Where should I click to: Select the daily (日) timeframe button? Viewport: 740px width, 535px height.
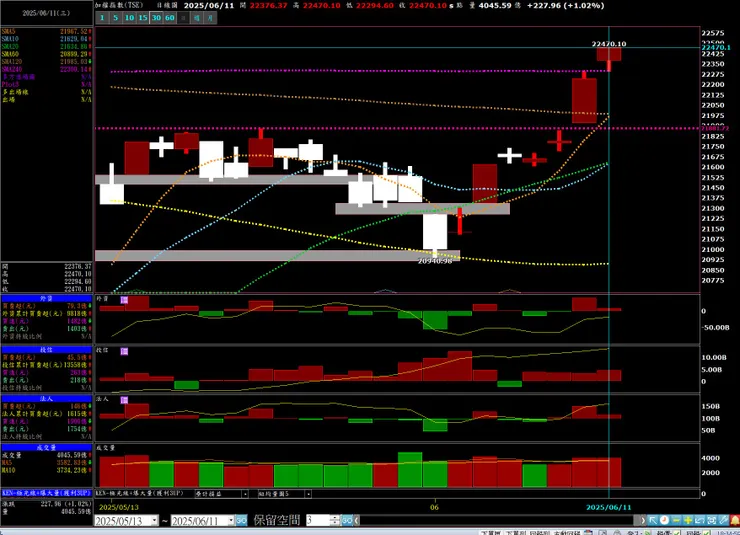tap(183, 18)
